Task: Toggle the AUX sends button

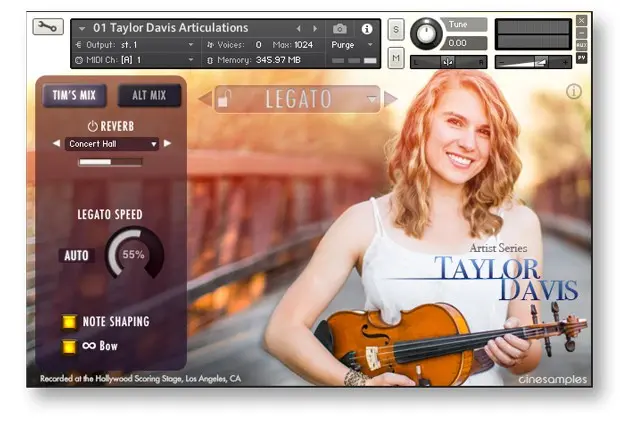Action: coord(581,45)
